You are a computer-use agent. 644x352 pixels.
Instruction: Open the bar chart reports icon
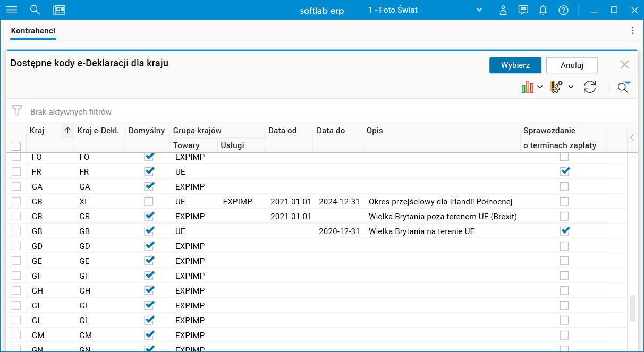pyautogui.click(x=528, y=87)
